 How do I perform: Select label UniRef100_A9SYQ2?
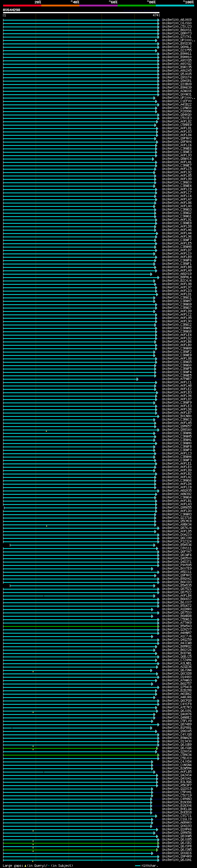point(177,64)
